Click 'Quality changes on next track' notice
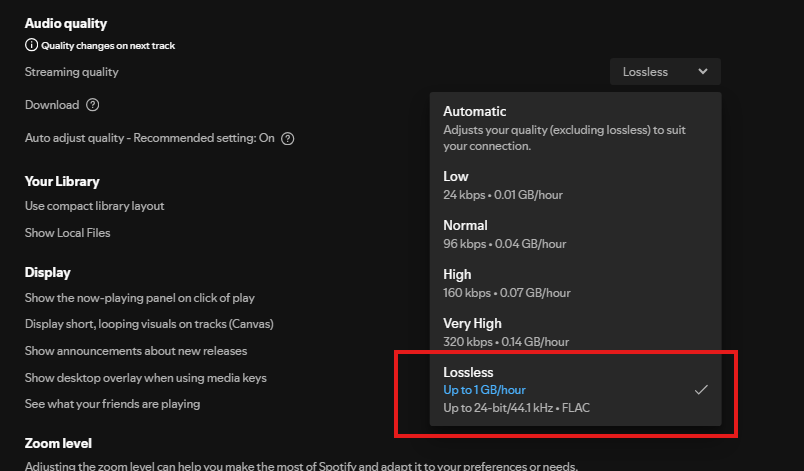The image size is (804, 471). 108,46
